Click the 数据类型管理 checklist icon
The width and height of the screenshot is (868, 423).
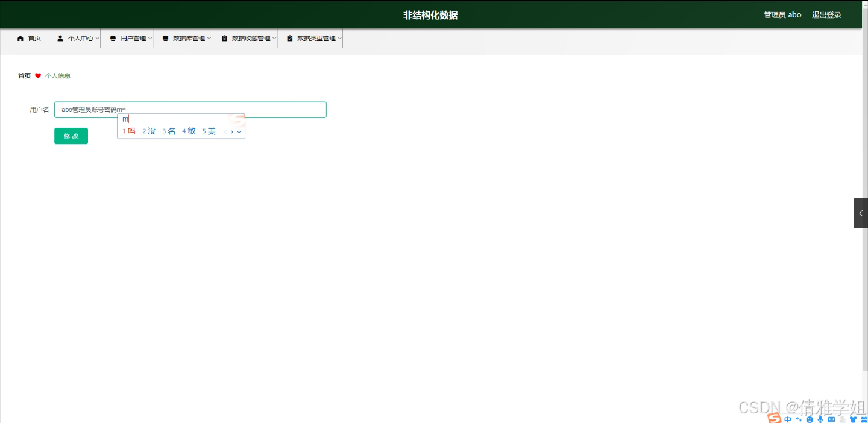coord(289,37)
